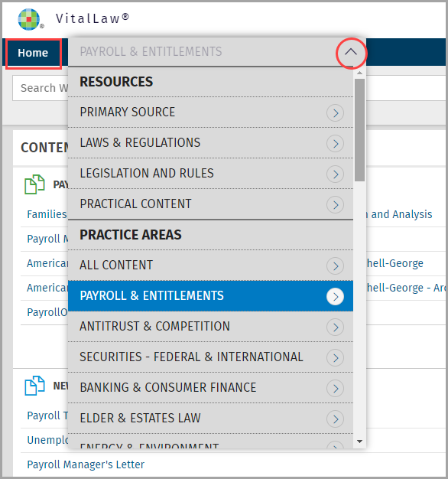The image size is (448, 479).
Task: Open the Home tab
Action: click(33, 53)
